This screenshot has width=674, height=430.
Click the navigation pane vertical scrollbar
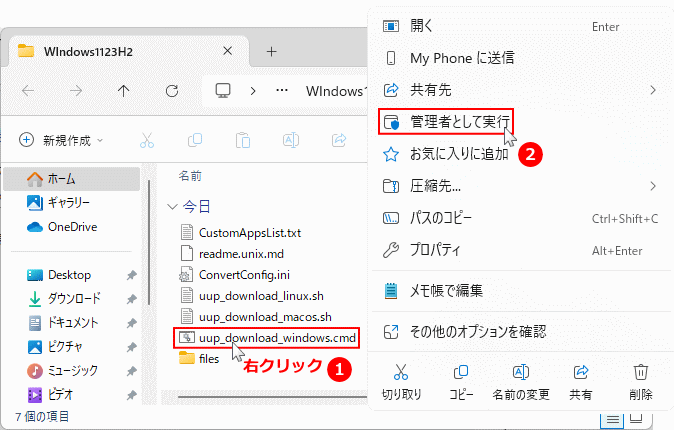tap(149, 242)
